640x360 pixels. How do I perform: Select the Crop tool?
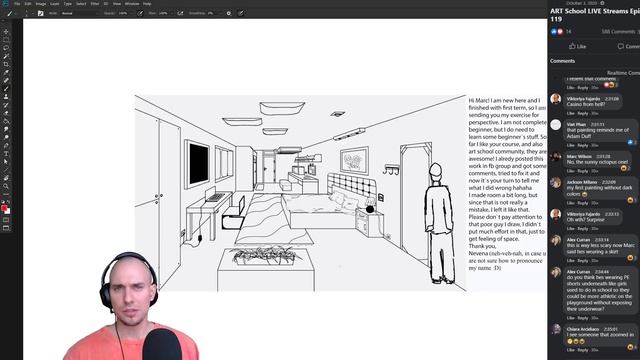pos(6,64)
